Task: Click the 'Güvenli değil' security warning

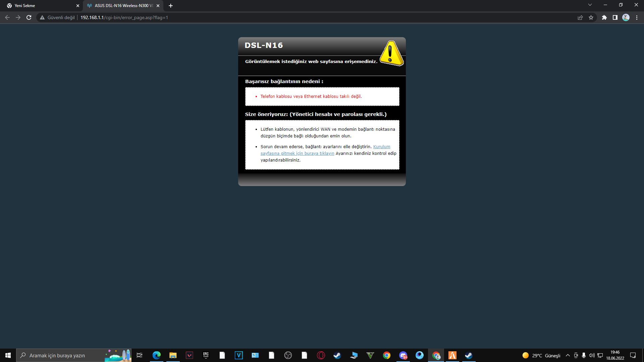Action: 57,17
